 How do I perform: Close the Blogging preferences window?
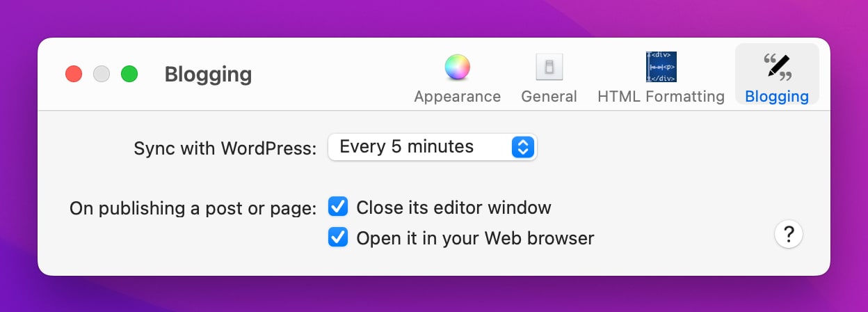pos(74,74)
